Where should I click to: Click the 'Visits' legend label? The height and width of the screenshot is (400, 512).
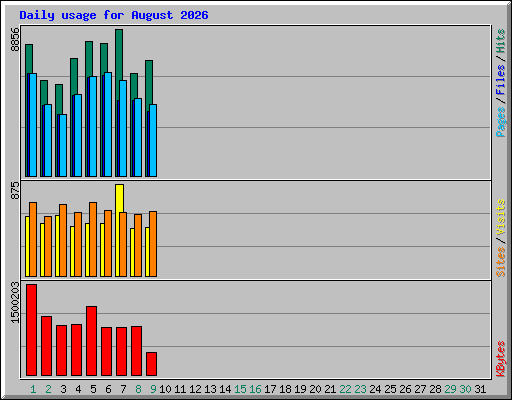[x=500, y=218]
